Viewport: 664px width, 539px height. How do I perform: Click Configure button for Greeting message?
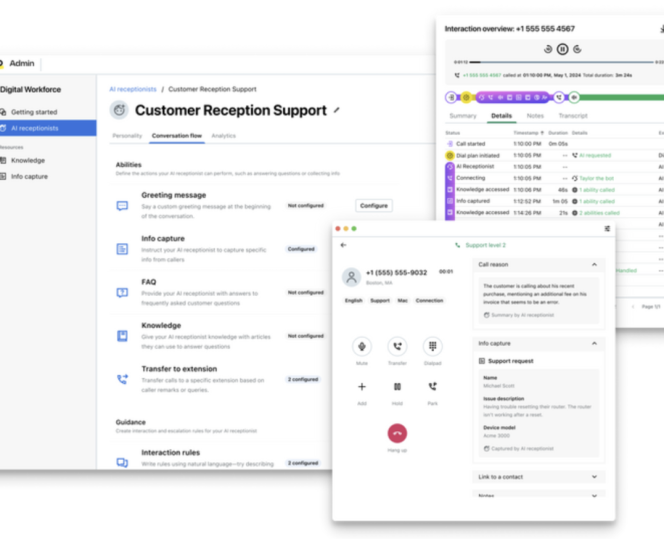point(374,206)
